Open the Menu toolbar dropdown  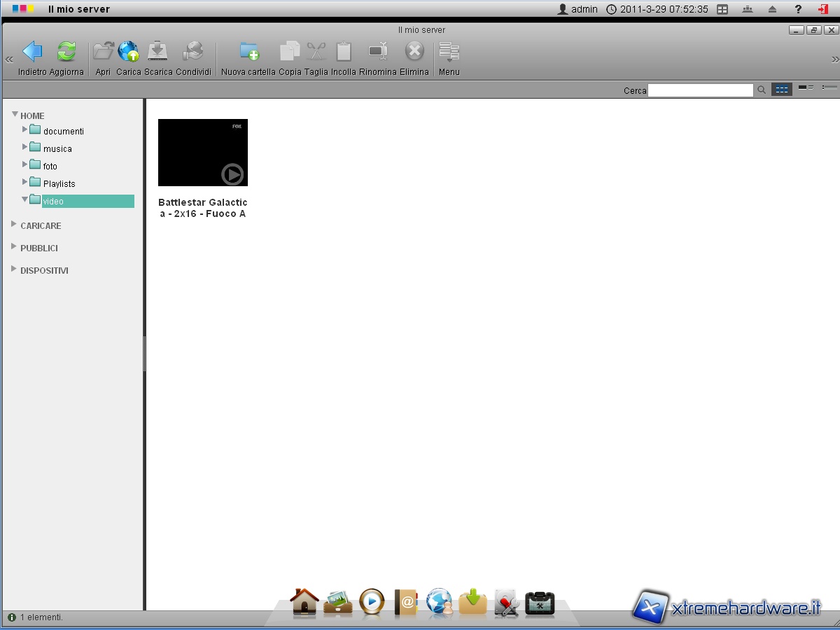coord(449,55)
